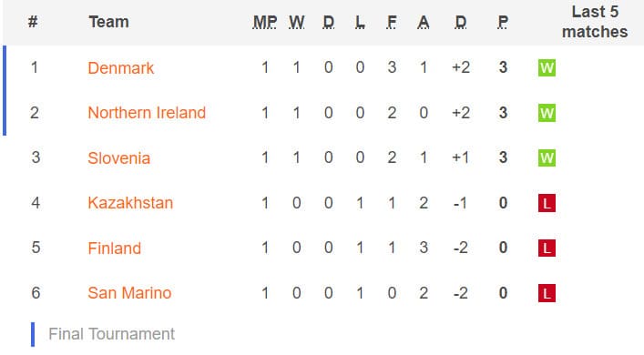
Task: Open the Kazakhstan team link
Action: pos(130,203)
